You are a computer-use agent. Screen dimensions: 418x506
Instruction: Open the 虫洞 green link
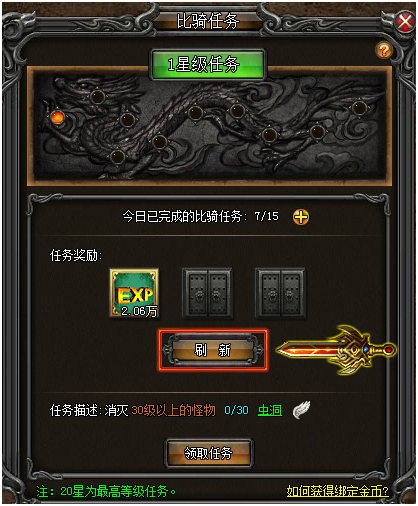[270, 410]
